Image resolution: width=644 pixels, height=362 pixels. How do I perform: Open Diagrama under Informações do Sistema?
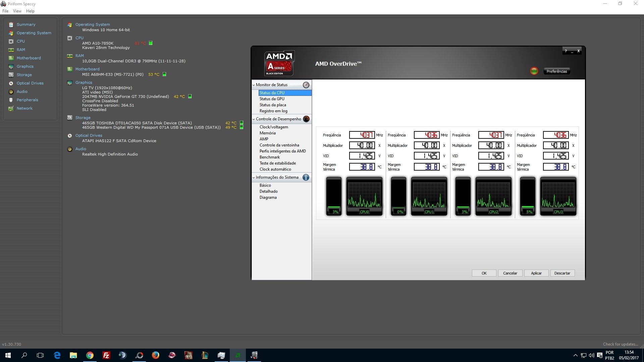[268, 197]
